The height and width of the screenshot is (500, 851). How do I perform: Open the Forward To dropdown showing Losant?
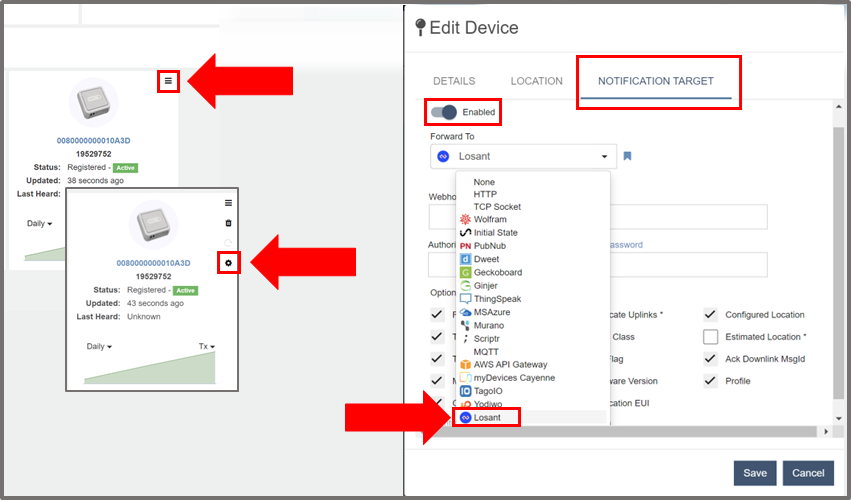click(523, 156)
